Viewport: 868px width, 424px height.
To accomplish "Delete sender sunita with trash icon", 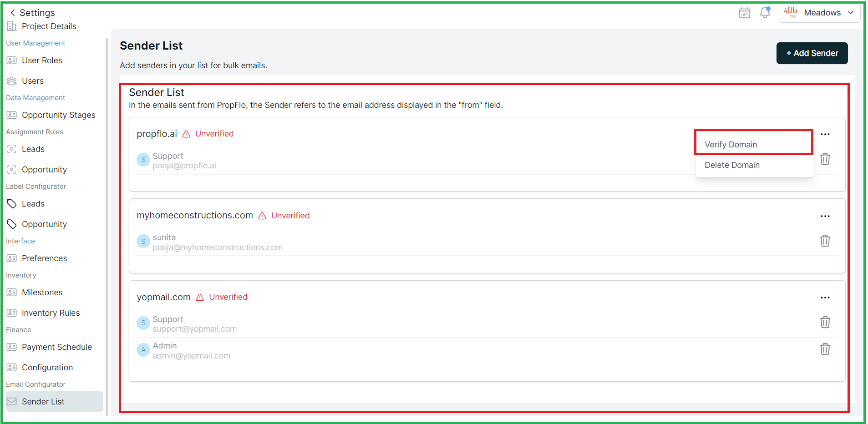I will [825, 241].
